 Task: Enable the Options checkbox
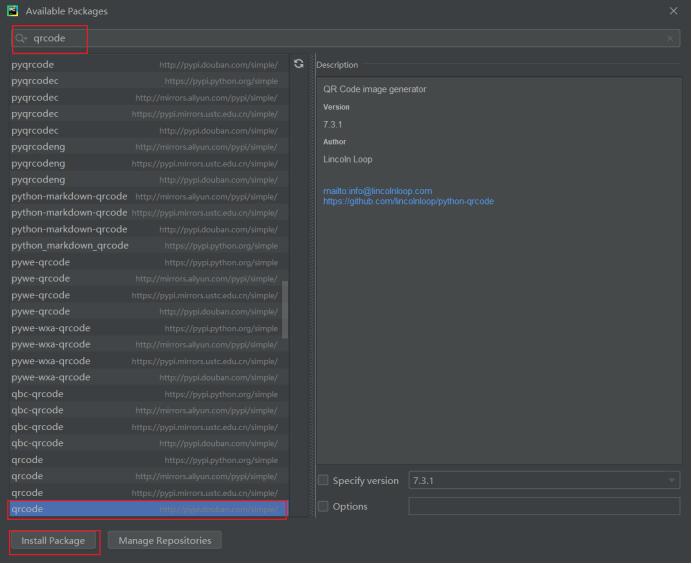tap(323, 506)
